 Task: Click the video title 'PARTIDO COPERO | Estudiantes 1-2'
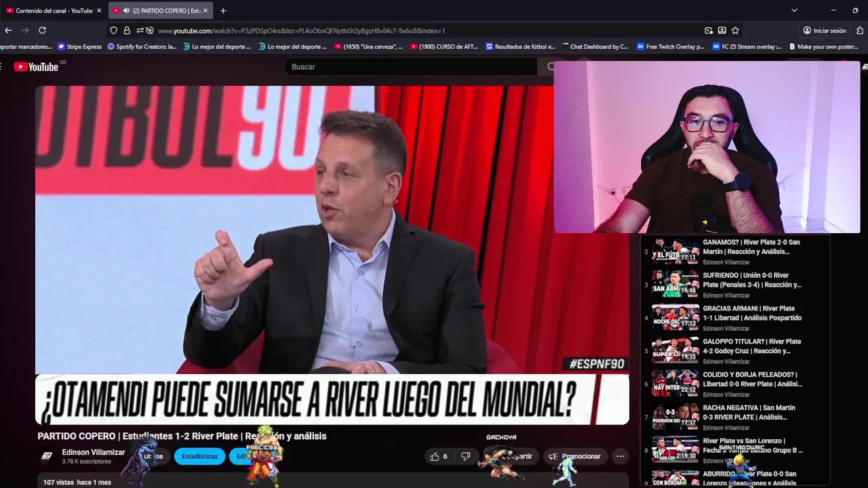point(182,436)
